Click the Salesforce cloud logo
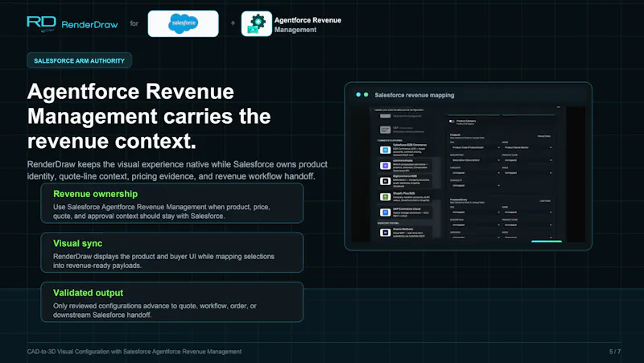 [184, 23]
